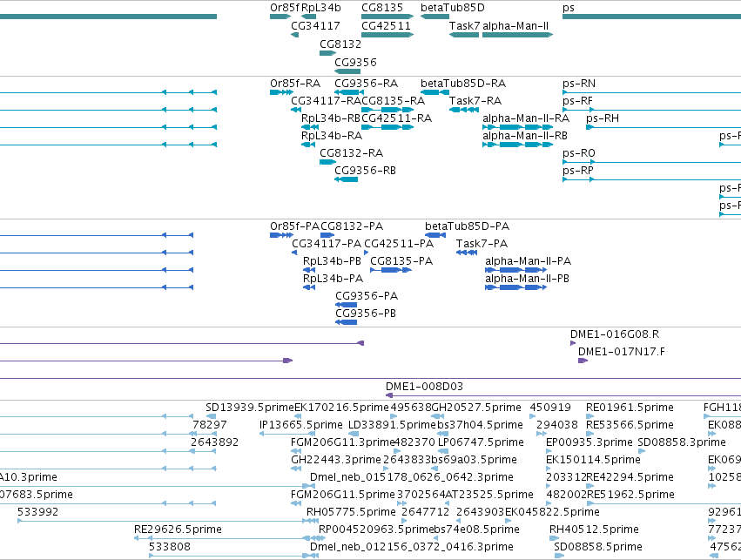Image resolution: width=741 pixels, height=560 pixels.
Task: Select EST EK170216.5prime
Action: pos(341,408)
